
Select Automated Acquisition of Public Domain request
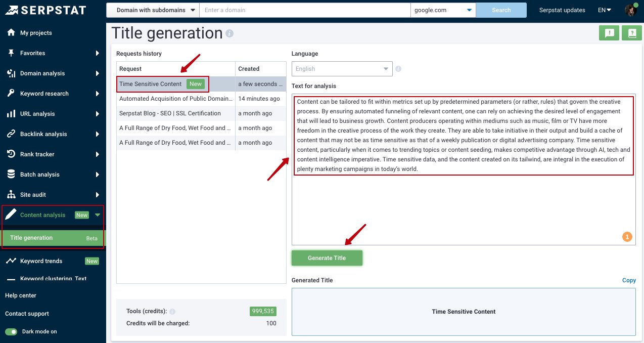[x=201, y=99]
